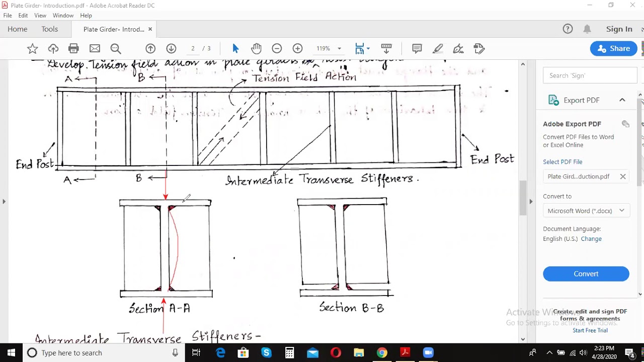Open the File menu
644x362 pixels.
tap(8, 16)
